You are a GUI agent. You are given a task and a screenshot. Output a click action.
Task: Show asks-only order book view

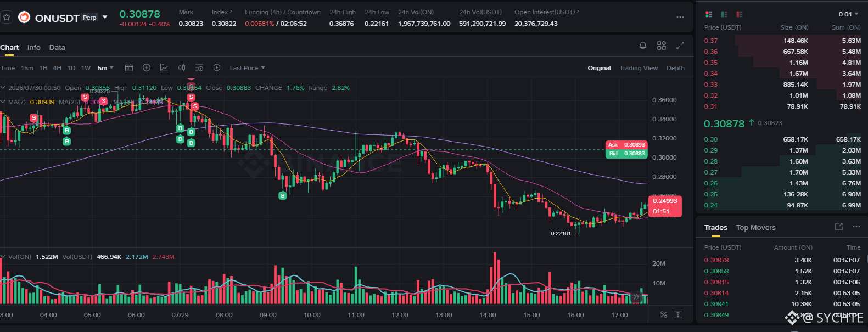[740, 14]
